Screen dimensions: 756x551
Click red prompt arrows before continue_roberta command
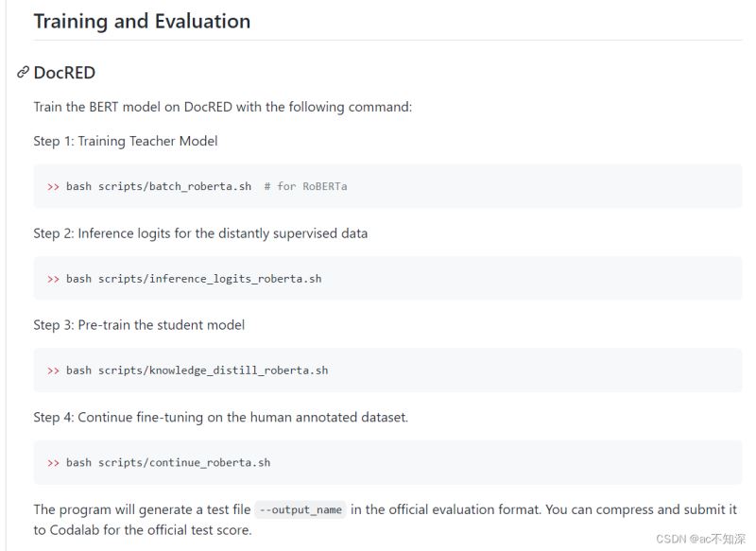pyautogui.click(x=53, y=463)
